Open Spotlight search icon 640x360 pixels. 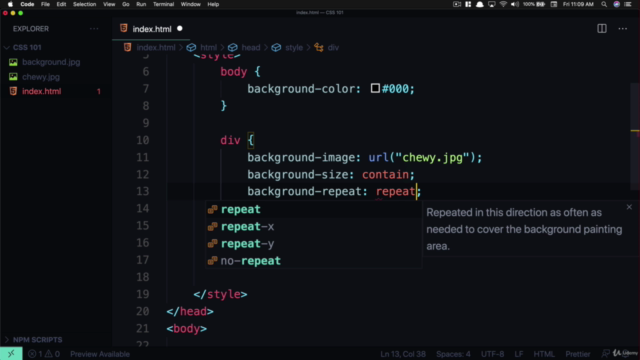point(604,4)
